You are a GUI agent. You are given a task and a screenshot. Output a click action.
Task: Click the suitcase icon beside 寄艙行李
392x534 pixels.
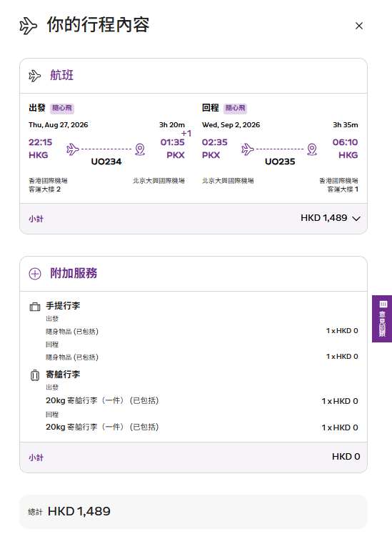tap(35, 375)
